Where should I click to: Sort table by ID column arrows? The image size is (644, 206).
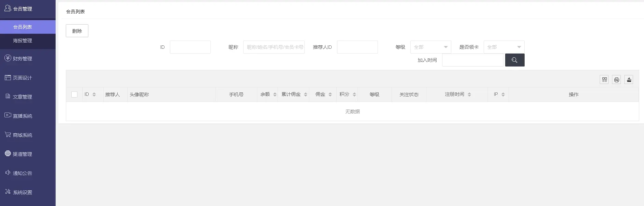click(94, 94)
